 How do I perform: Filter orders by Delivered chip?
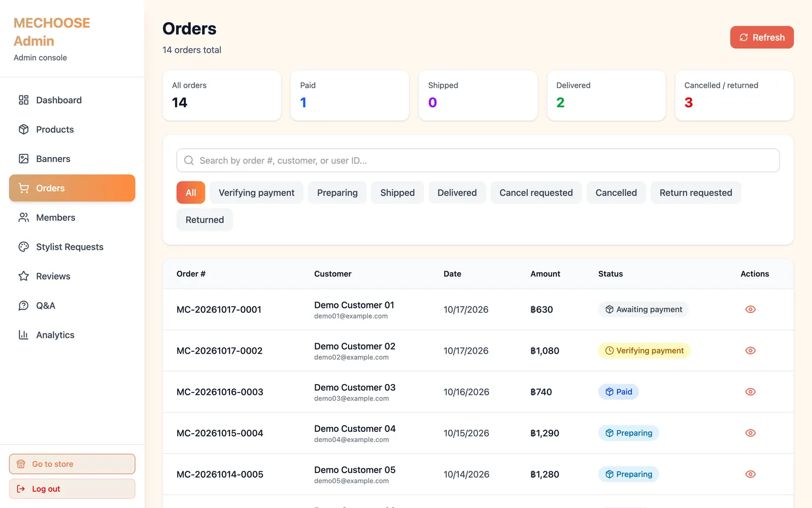click(x=457, y=193)
